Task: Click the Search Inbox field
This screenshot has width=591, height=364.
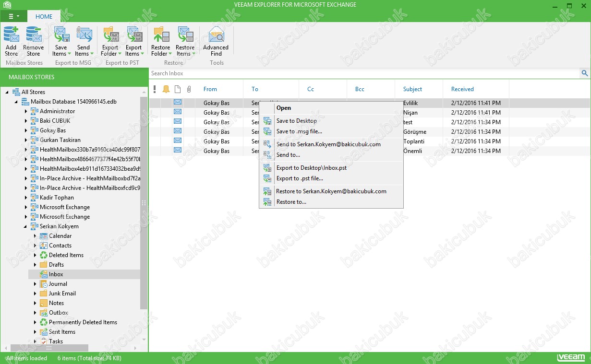Action: coord(365,73)
